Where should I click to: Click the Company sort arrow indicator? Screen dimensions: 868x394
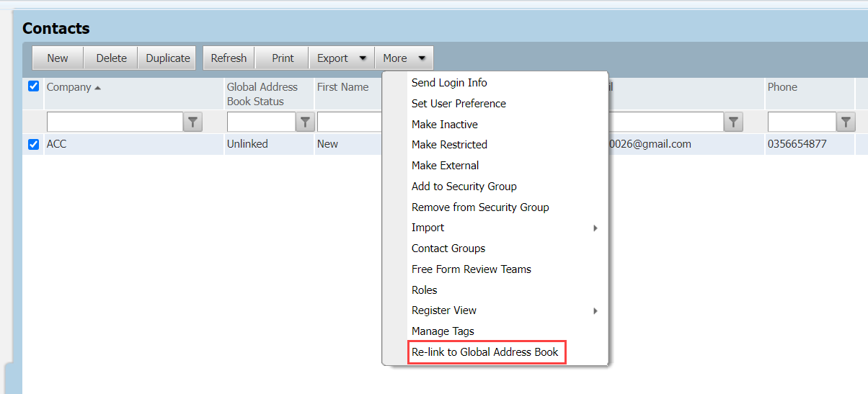point(98,88)
